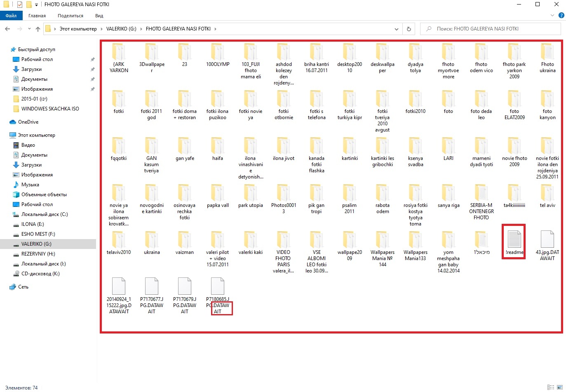This screenshot has width=566, height=392.
Task: Switch to details view layout icon
Action: click(x=551, y=387)
